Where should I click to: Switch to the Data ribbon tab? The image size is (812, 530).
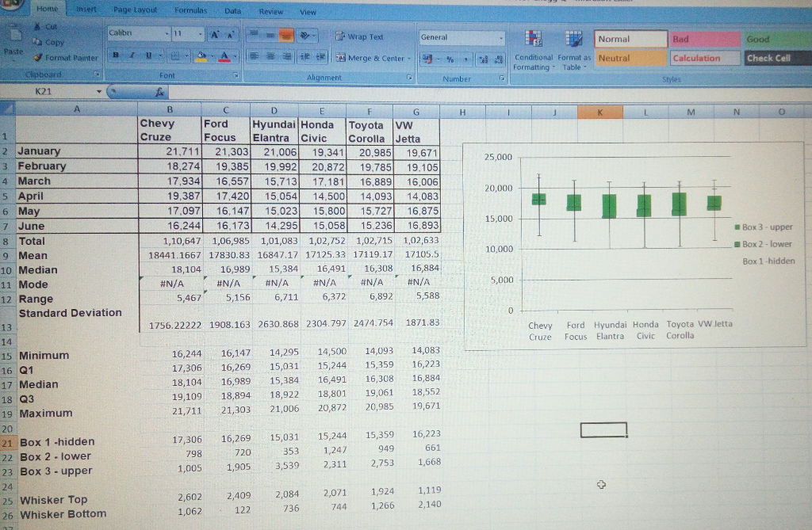click(232, 11)
